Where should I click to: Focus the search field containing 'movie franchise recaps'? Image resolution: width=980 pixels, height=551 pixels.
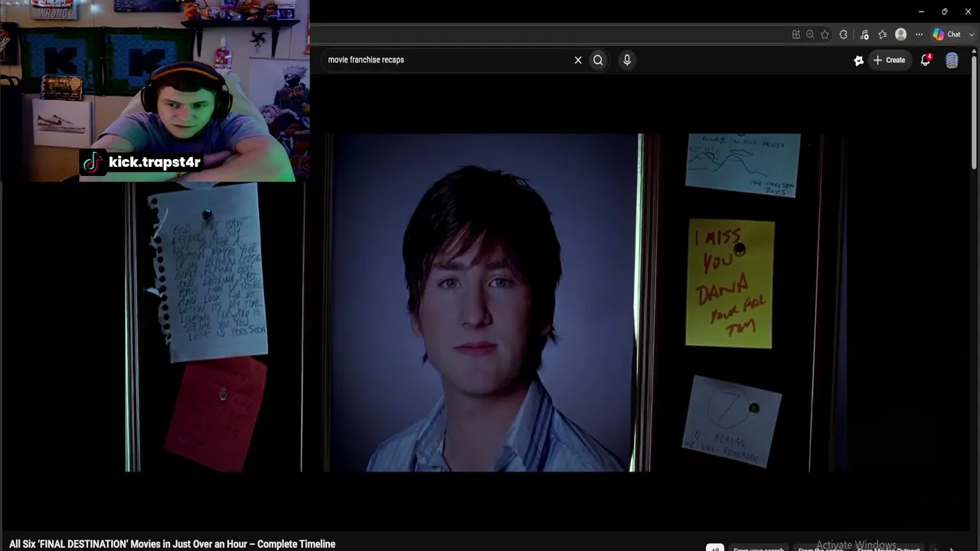[x=448, y=60]
